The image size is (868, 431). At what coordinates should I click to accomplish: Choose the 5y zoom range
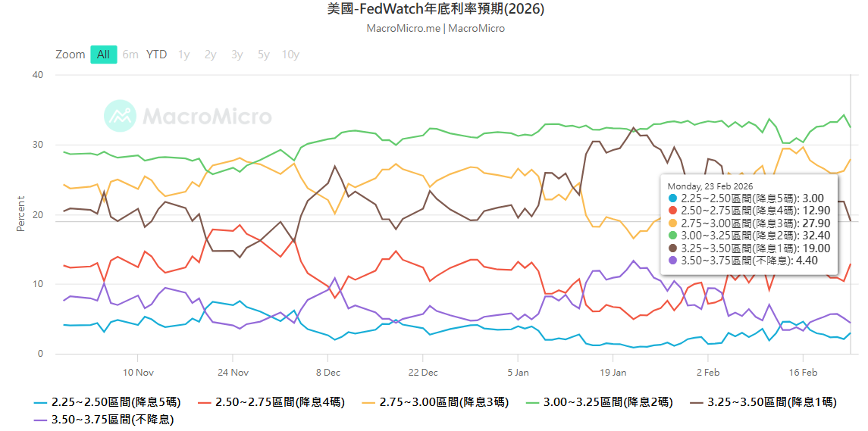pos(263,55)
